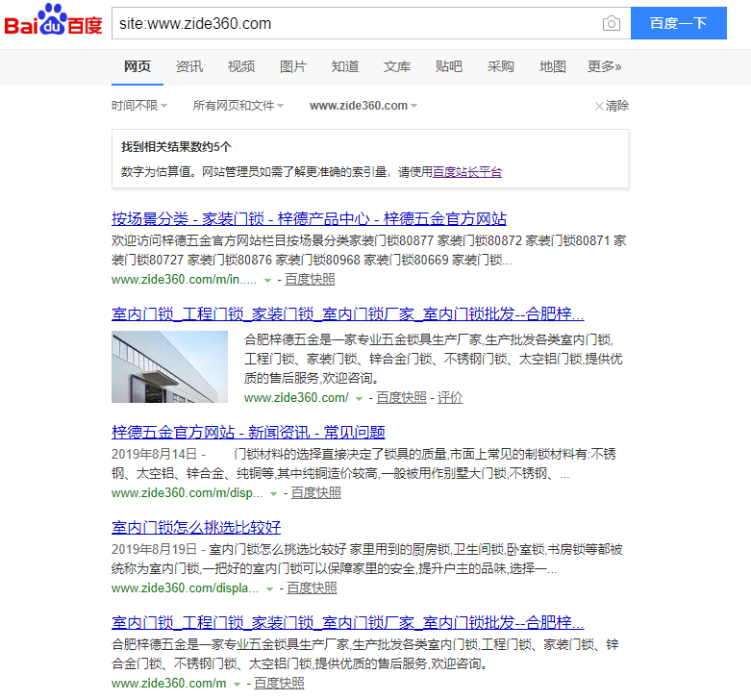The height and width of the screenshot is (700, 751).
Task: Go to the 贴吧 tab
Action: coord(449,66)
